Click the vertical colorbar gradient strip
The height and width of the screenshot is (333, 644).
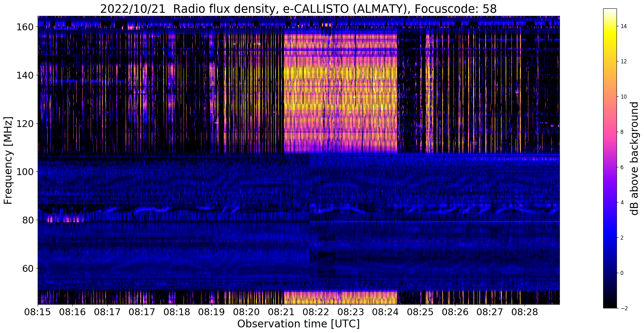click(610, 158)
